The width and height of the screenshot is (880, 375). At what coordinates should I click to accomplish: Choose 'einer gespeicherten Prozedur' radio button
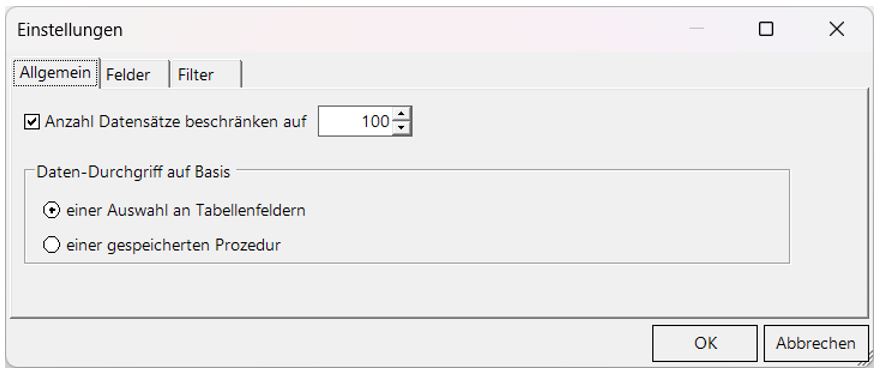[x=51, y=245]
